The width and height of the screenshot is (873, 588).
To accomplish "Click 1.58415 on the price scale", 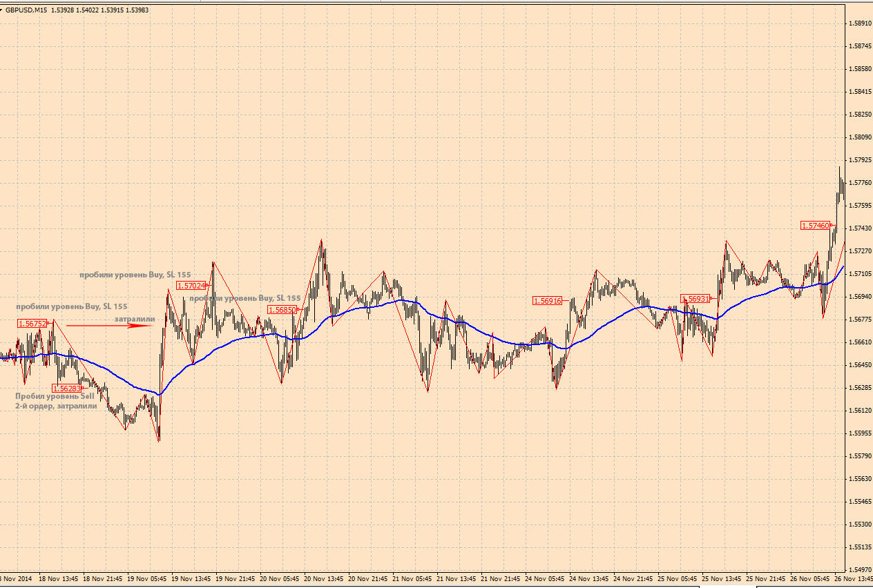I will coord(858,91).
